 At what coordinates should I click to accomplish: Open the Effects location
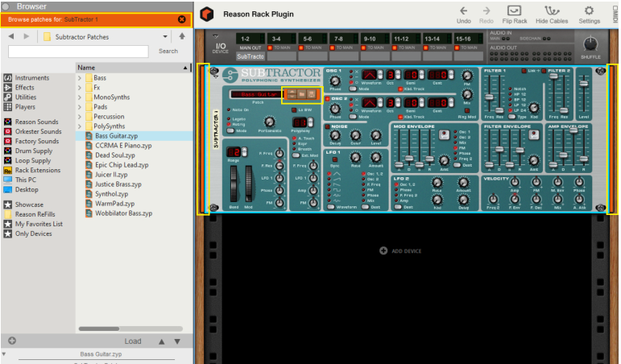(x=24, y=88)
